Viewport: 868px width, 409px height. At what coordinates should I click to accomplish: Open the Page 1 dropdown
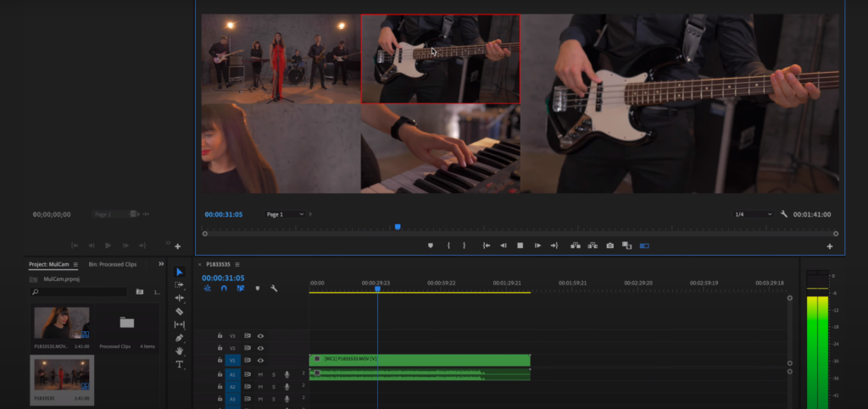[x=284, y=214]
